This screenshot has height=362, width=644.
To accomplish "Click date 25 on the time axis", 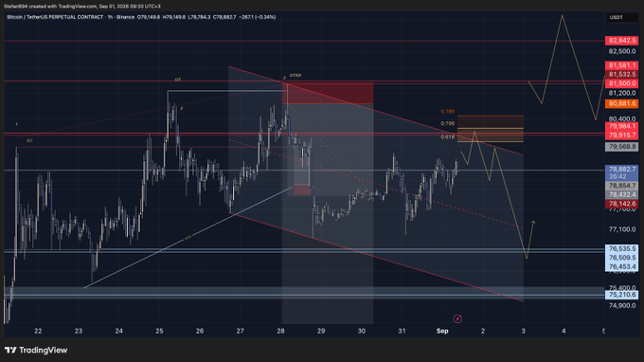I will [x=159, y=331].
